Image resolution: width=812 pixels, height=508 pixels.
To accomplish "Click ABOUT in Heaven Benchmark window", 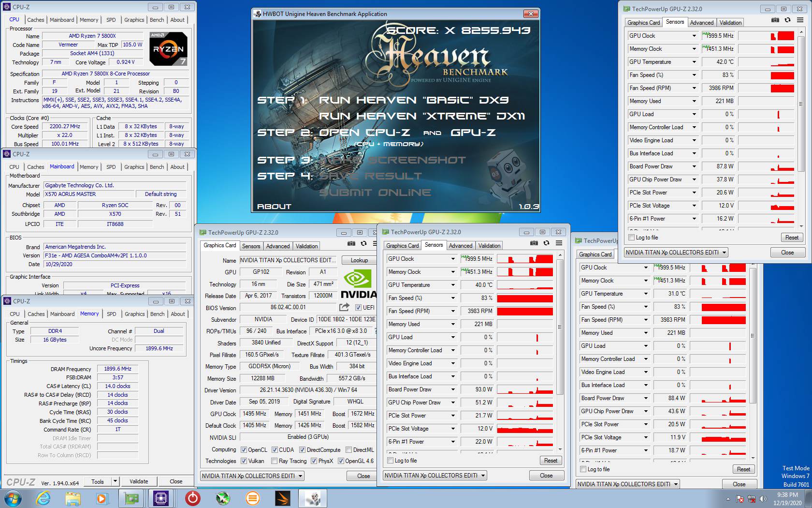I will (x=274, y=207).
